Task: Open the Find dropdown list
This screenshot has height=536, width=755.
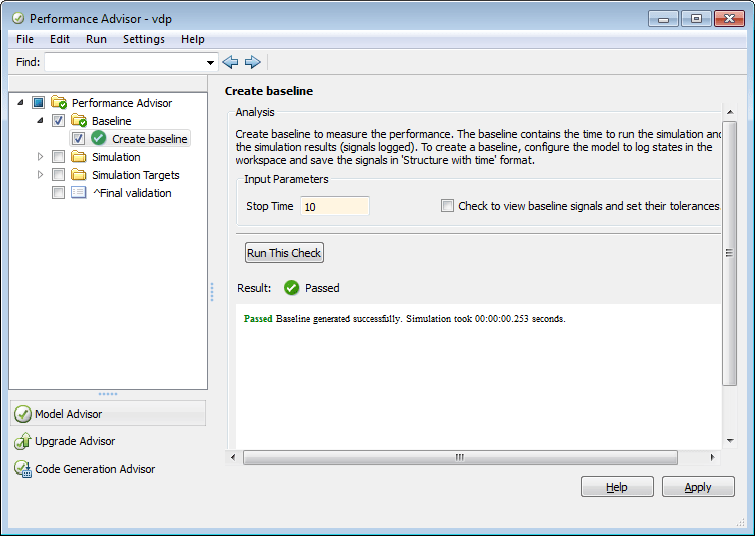Action: pos(210,62)
